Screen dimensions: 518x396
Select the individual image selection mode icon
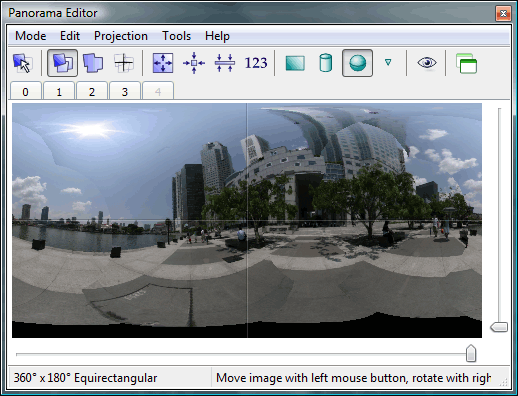click(23, 63)
